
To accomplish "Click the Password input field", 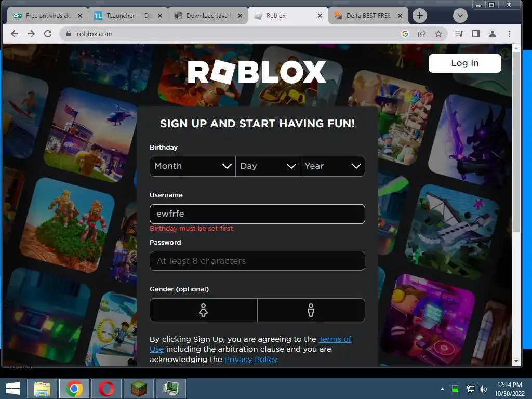I will 257,261.
